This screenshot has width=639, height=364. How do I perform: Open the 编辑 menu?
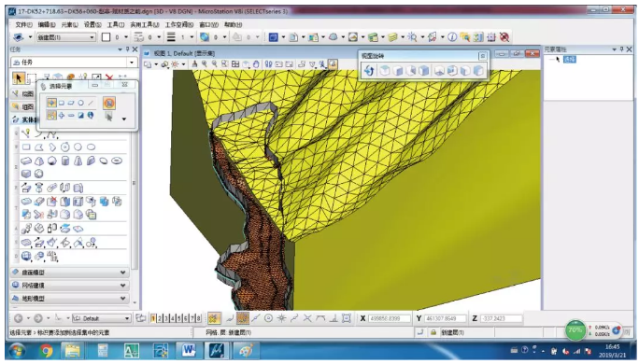click(47, 25)
